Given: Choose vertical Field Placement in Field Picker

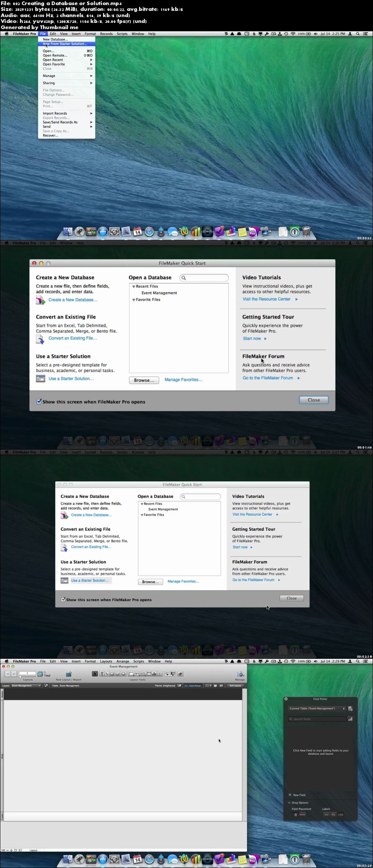Looking at the screenshot, I should pyautogui.click(x=296, y=815).
